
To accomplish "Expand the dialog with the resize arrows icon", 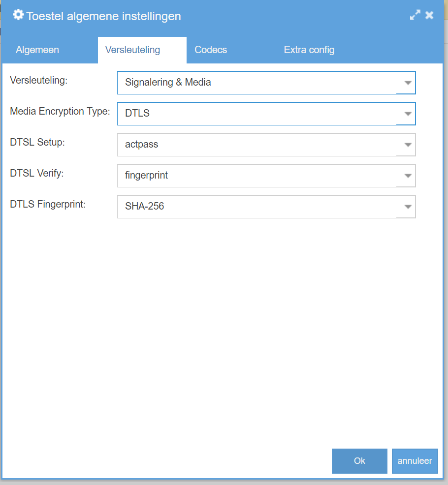I will pos(416,15).
